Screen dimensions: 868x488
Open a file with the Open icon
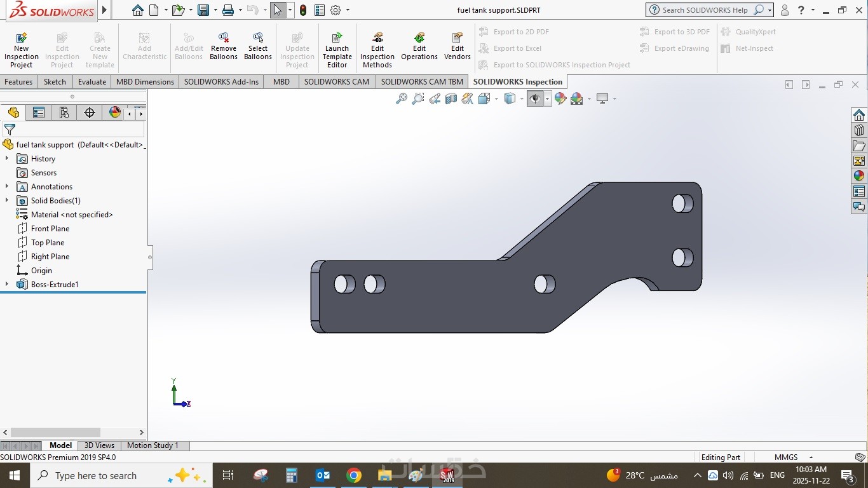click(x=178, y=10)
